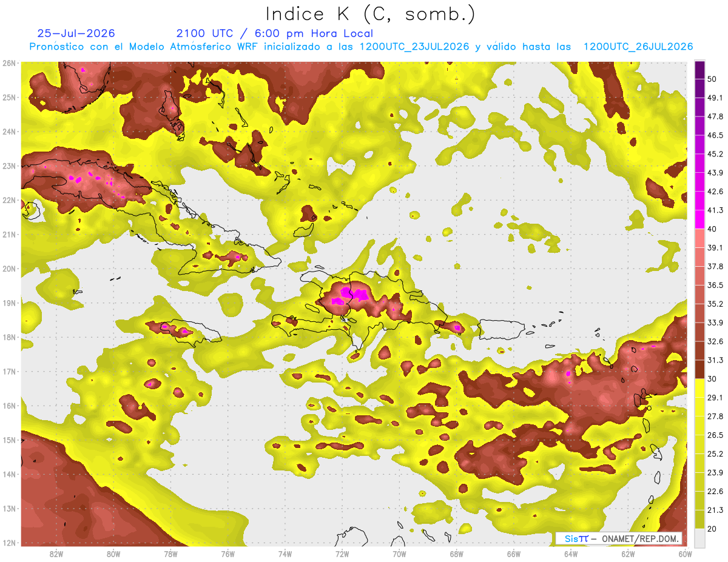
Task: Click the '37.8' colorbar value
Action: pyautogui.click(x=715, y=266)
